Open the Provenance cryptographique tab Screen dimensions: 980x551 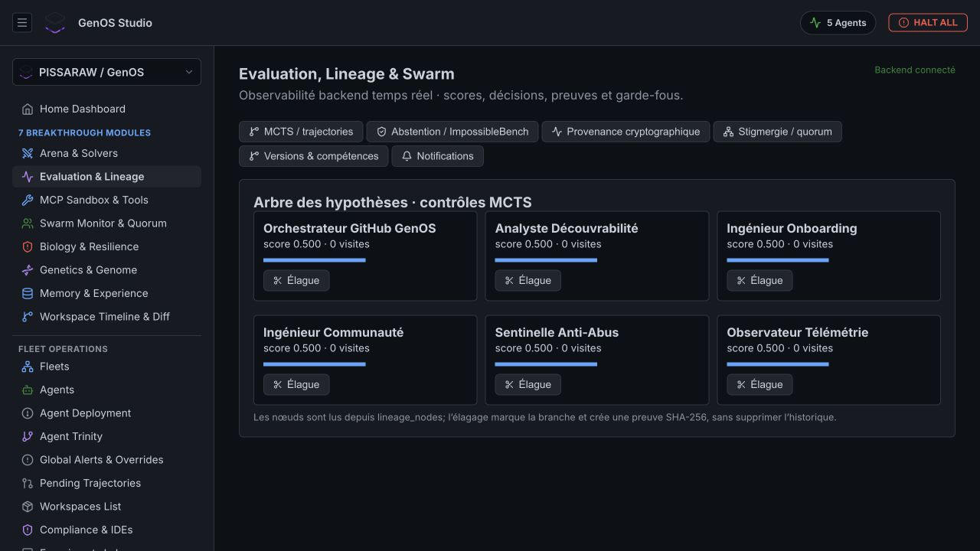coord(626,132)
